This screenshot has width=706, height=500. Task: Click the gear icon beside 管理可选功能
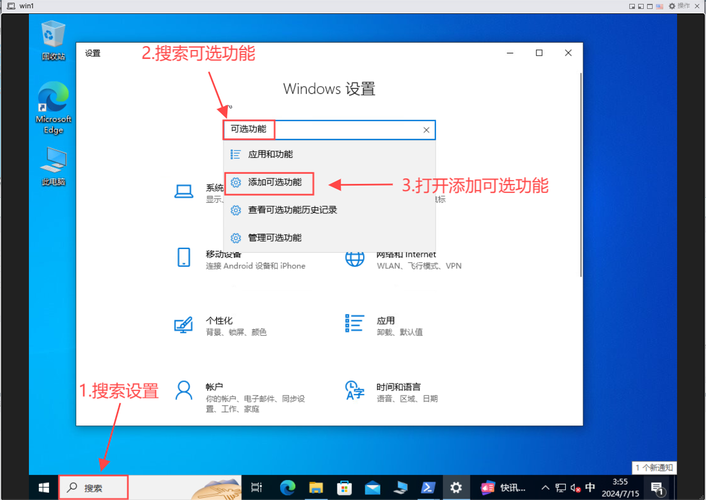click(x=235, y=238)
